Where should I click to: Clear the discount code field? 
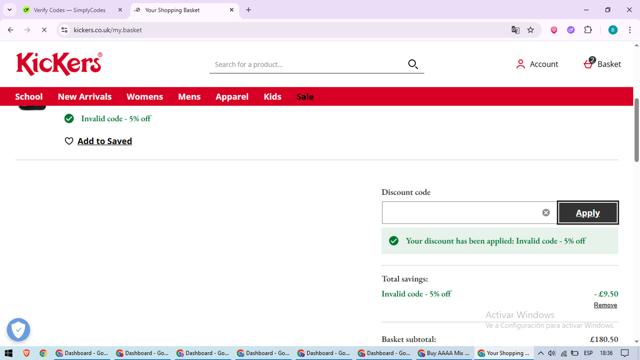(x=546, y=213)
